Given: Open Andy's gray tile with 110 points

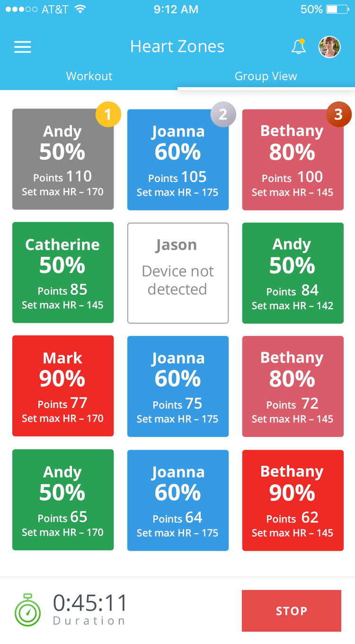Looking at the screenshot, I should (63, 159).
